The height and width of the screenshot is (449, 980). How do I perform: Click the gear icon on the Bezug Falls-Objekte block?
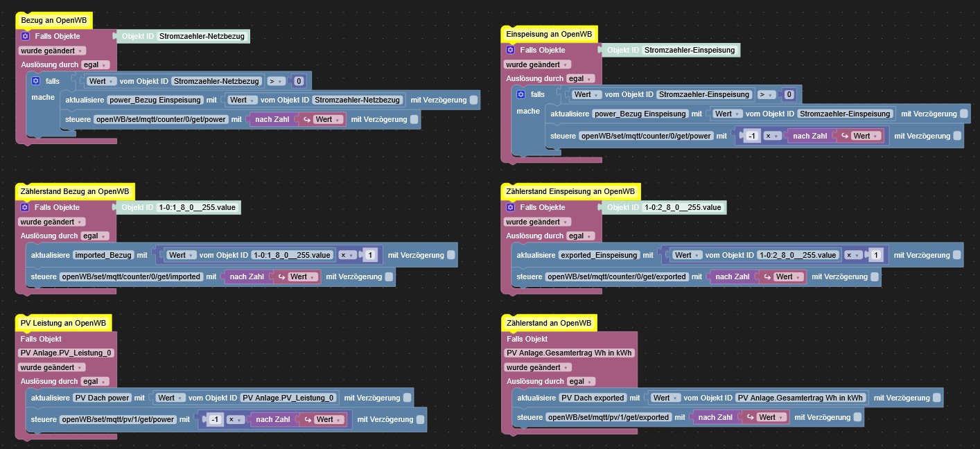coord(26,35)
